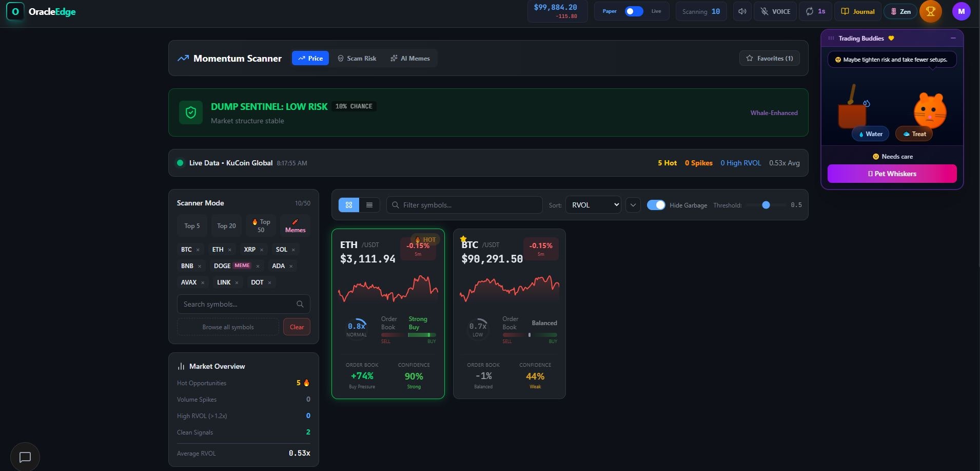Click the OracleEdge logo icon

(x=15, y=11)
